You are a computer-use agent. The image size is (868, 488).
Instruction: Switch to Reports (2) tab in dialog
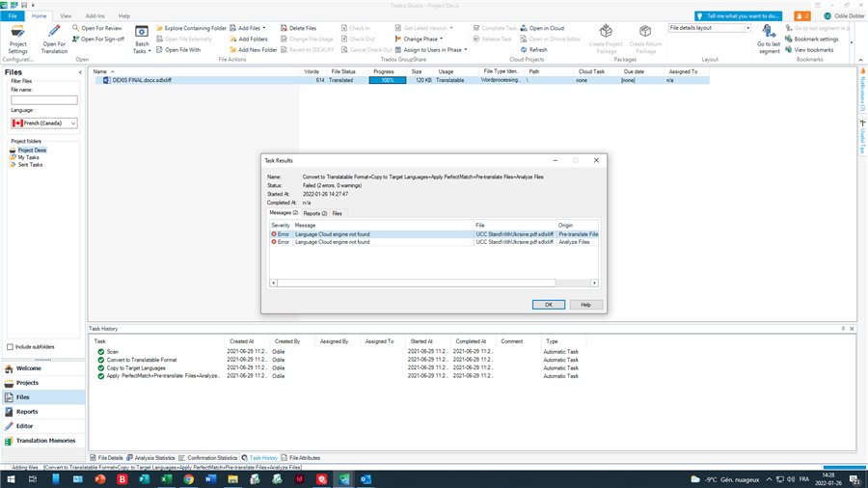[315, 213]
